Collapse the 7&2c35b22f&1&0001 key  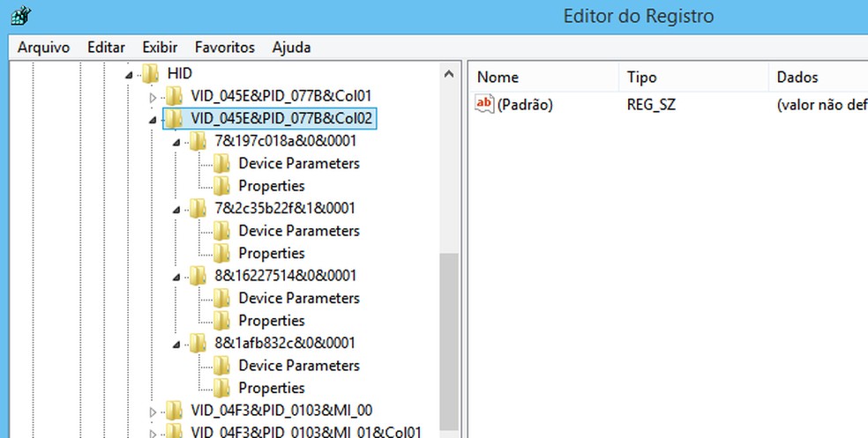pyautogui.click(x=176, y=210)
